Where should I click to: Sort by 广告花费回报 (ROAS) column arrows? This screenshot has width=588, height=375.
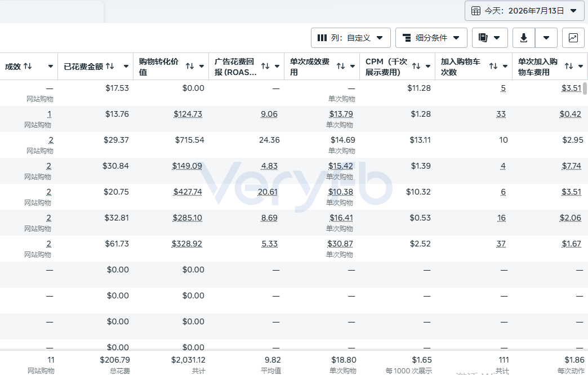[265, 66]
